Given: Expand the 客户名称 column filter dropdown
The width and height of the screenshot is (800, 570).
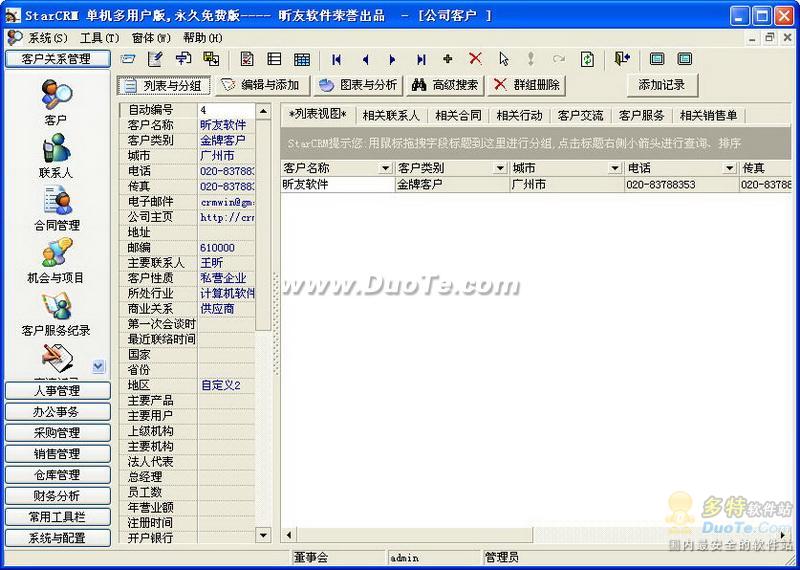Looking at the screenshot, I should coord(386,168).
